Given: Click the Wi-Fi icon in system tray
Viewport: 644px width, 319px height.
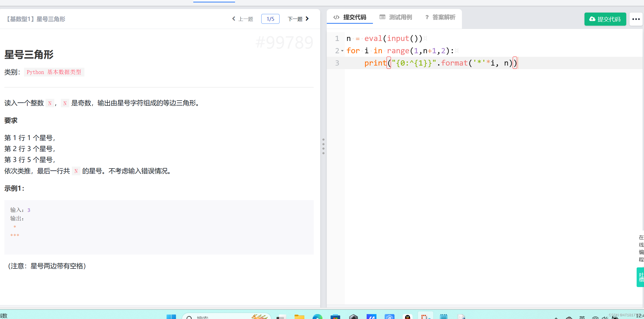Looking at the screenshot, I should [x=595, y=317].
